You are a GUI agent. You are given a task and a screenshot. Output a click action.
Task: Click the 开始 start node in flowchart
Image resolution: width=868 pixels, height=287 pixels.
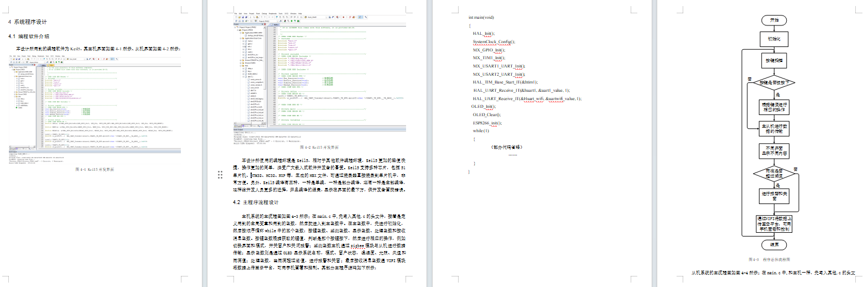(774, 20)
